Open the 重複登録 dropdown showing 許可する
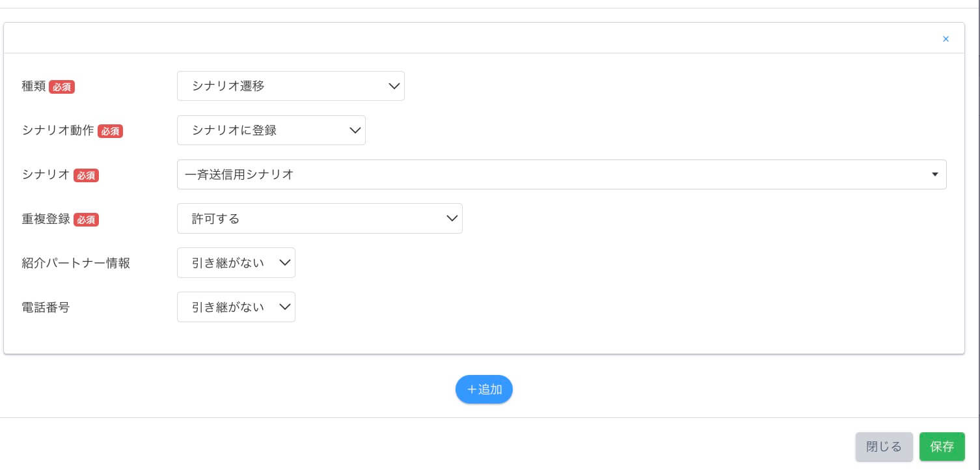980x470 pixels. click(x=320, y=219)
